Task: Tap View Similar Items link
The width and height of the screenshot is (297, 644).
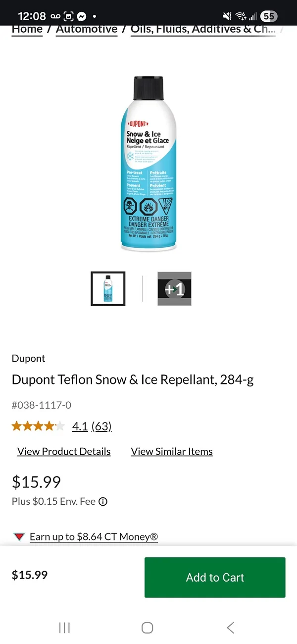Action: coord(172,451)
